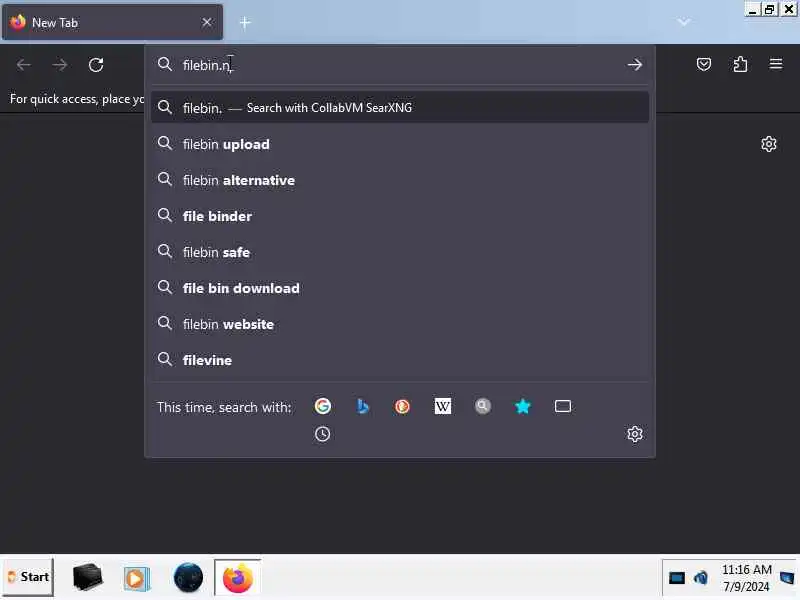Click the monitor tray icon

[677, 578]
